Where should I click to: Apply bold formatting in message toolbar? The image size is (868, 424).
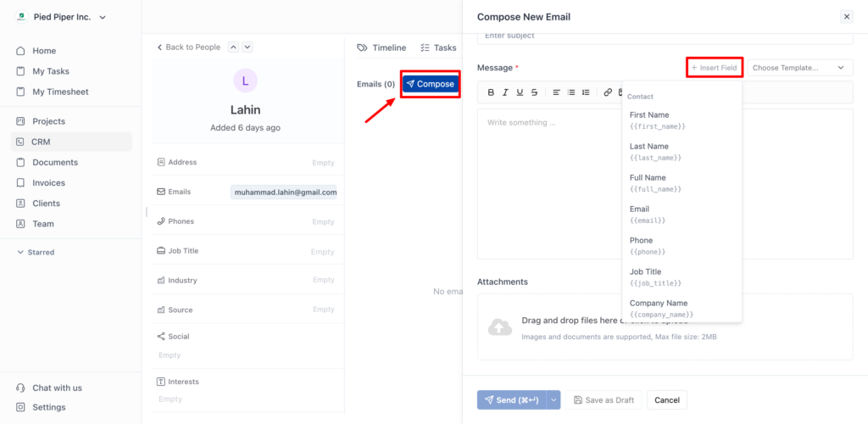click(x=491, y=92)
